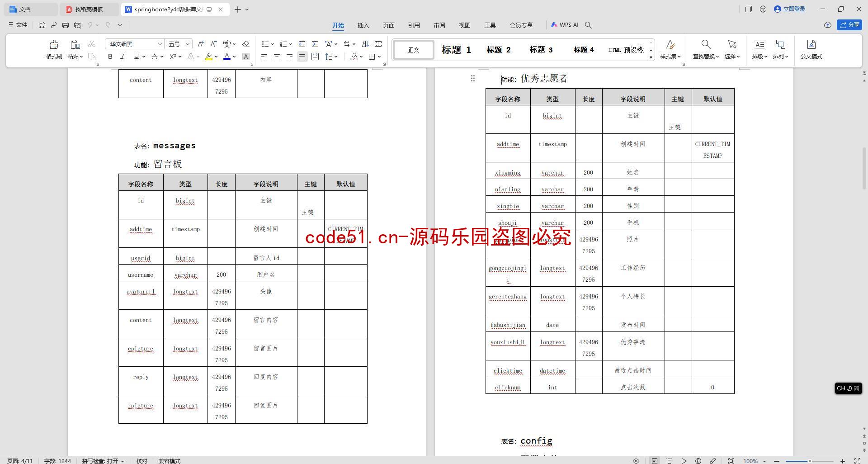
Task: Toggle Justify alignment button
Action: 302,57
